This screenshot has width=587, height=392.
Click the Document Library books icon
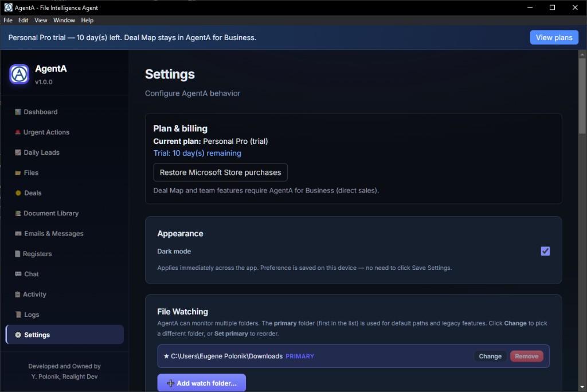(x=18, y=213)
